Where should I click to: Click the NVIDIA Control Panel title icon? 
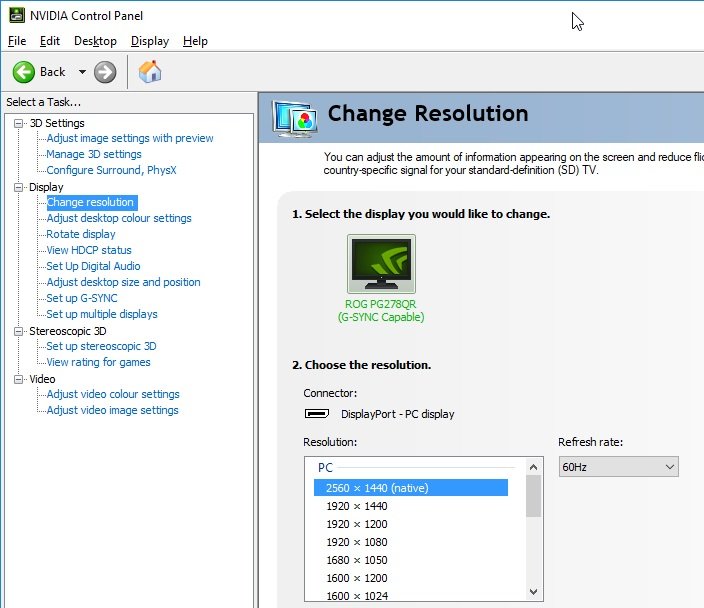[x=17, y=15]
